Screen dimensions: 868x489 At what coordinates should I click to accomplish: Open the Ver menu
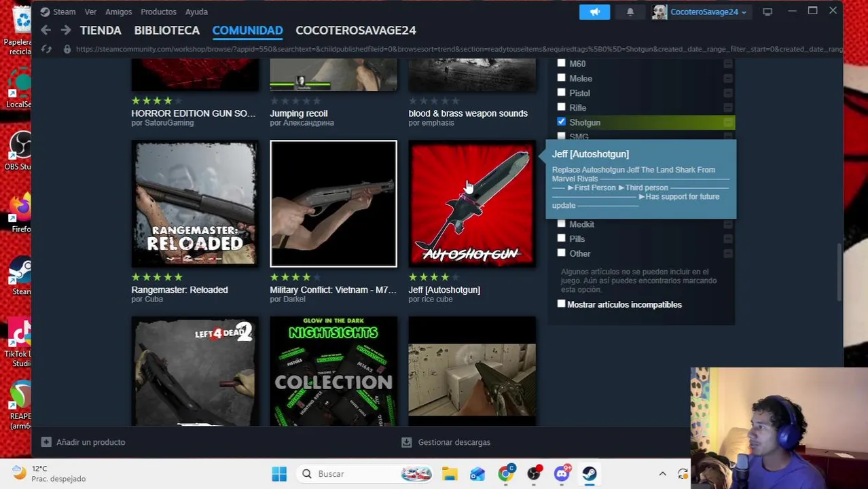(90, 12)
